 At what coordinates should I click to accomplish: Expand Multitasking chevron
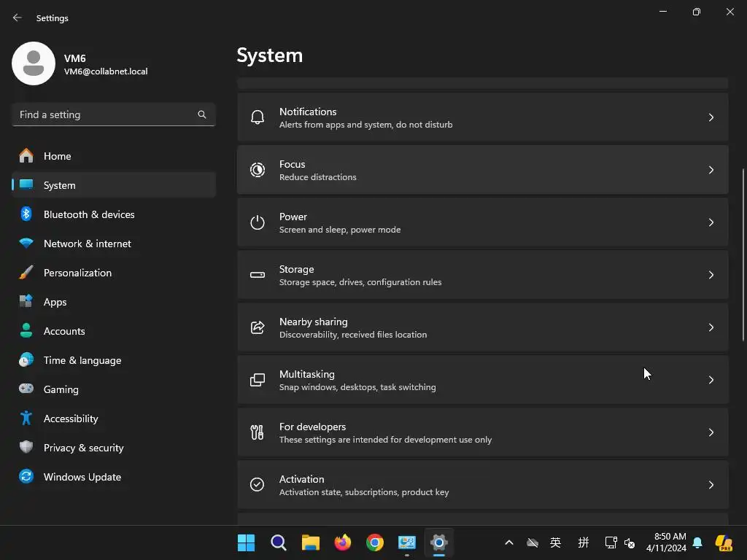(x=711, y=380)
